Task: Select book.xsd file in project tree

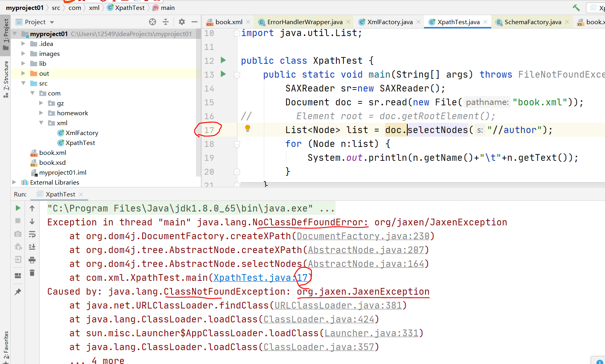Action: [52, 162]
